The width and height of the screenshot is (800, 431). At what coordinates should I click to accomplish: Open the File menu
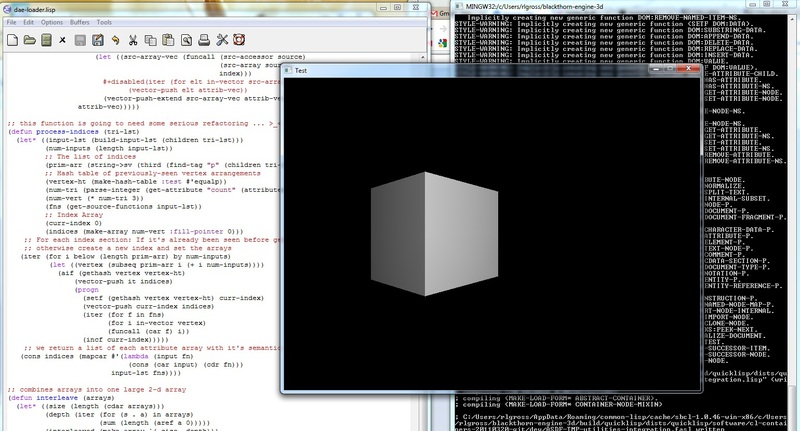coord(11,22)
